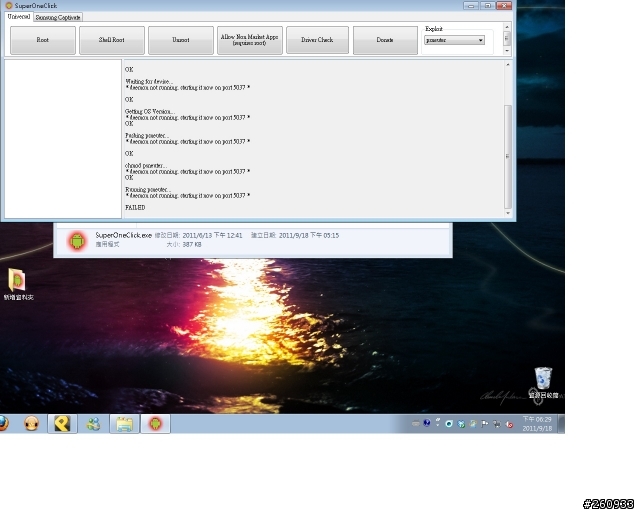This screenshot has width=640, height=512.
Task: Click the 'Waiting for device...' log line
Action: (x=149, y=81)
